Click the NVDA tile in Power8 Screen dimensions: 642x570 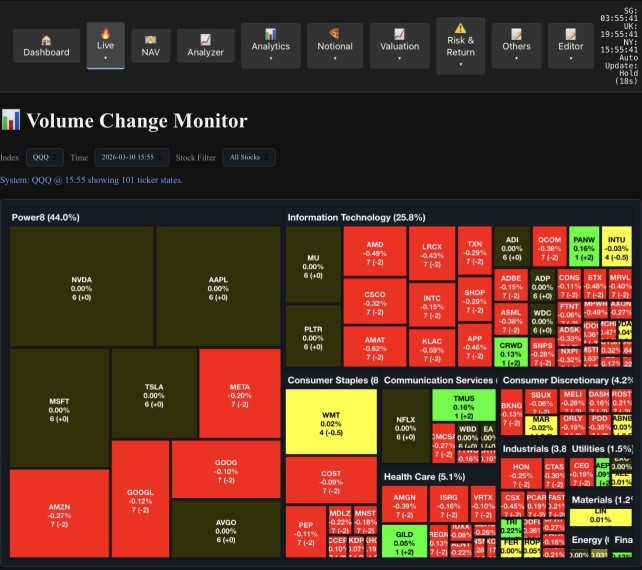[x=81, y=286]
